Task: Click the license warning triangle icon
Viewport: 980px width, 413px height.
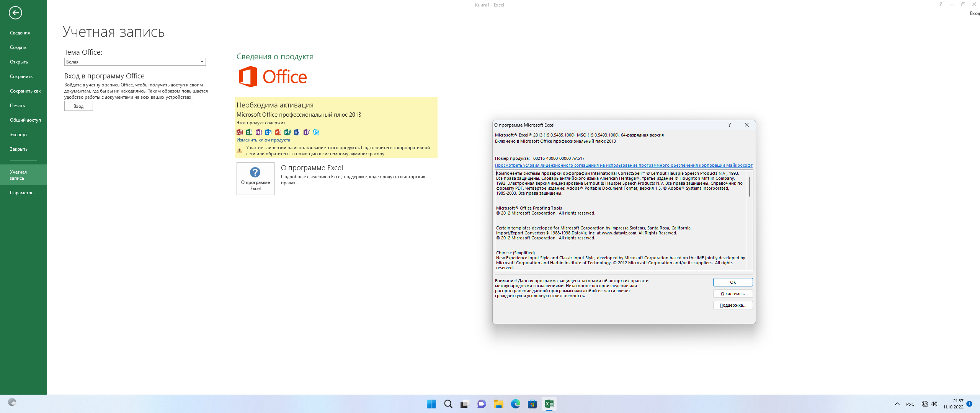Action: pyautogui.click(x=240, y=151)
